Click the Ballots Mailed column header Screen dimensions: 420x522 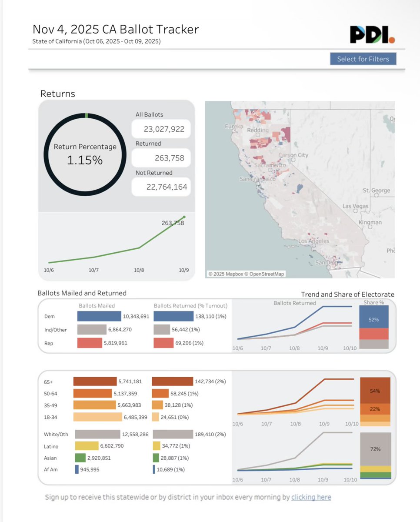(97, 305)
